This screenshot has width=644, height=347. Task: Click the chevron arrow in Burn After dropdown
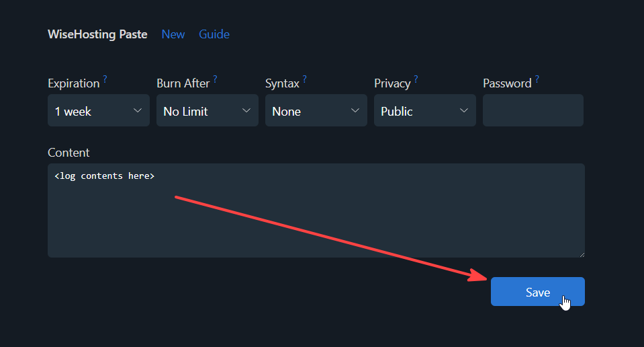click(246, 110)
